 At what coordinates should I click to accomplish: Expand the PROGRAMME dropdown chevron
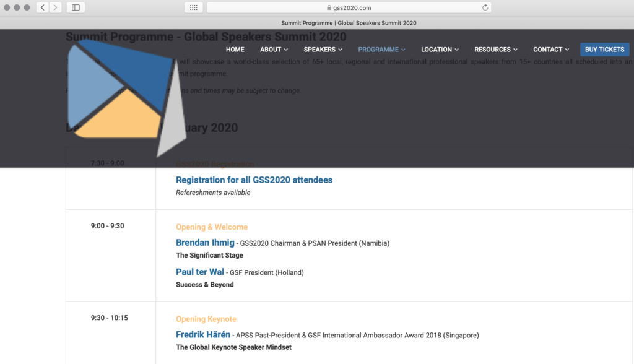403,50
